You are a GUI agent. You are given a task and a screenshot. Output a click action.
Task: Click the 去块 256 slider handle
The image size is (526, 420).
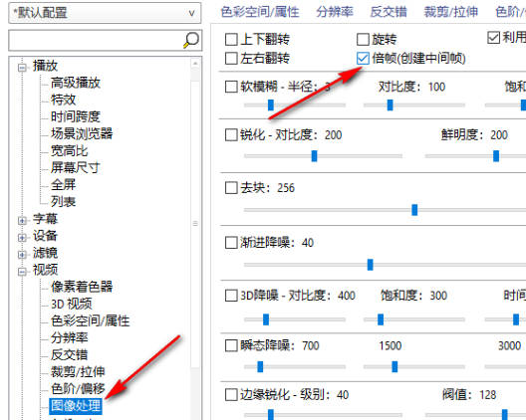click(414, 210)
